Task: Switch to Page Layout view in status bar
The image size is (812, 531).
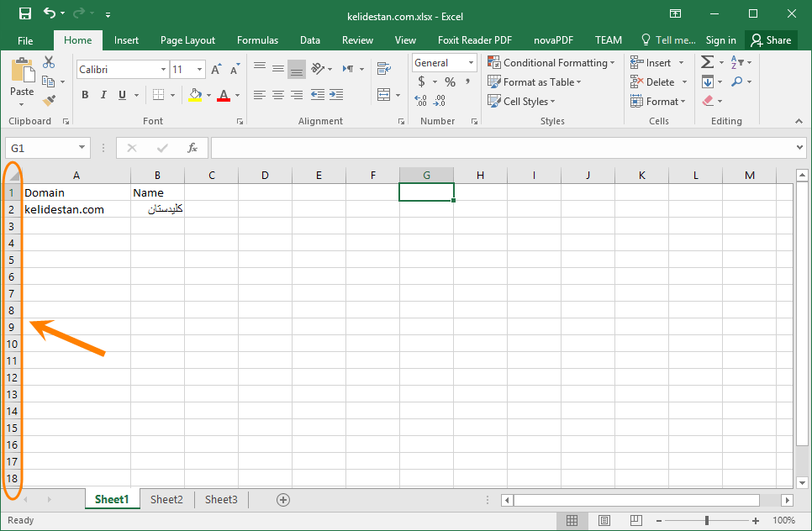Action: (x=604, y=520)
